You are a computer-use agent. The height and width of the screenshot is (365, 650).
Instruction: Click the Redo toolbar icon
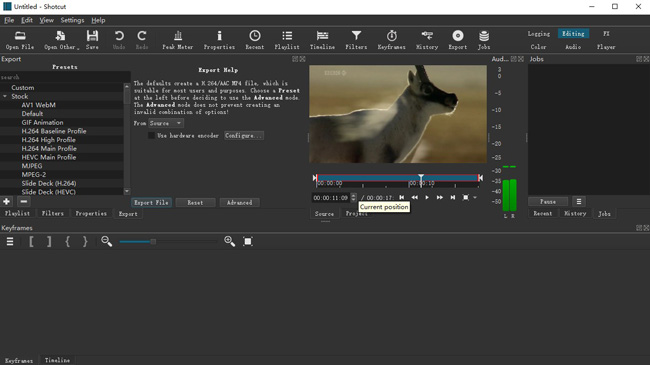click(142, 40)
